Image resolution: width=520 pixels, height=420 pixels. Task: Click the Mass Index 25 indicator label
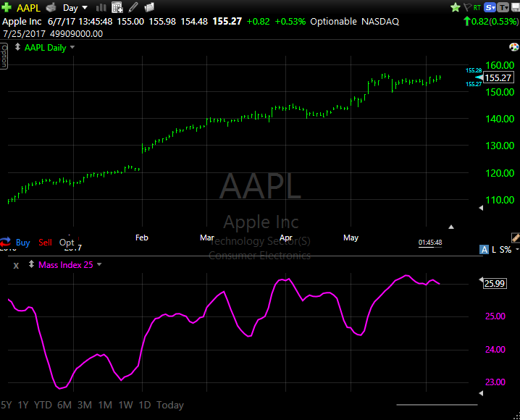click(66, 265)
